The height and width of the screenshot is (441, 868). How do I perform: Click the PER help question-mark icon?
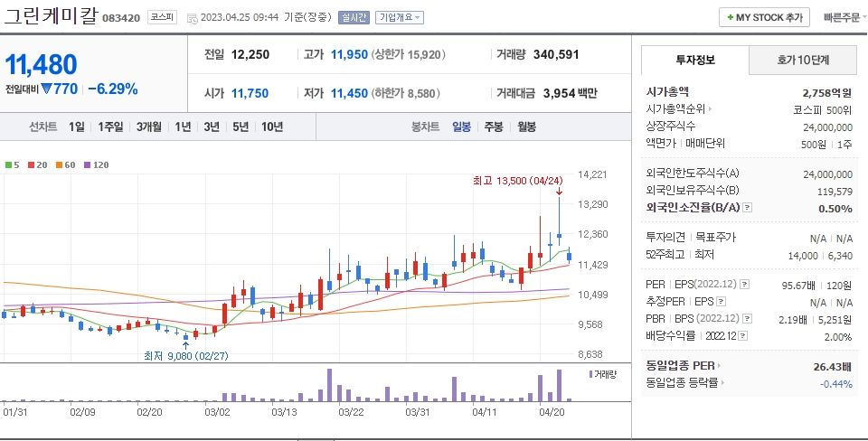[744, 285]
